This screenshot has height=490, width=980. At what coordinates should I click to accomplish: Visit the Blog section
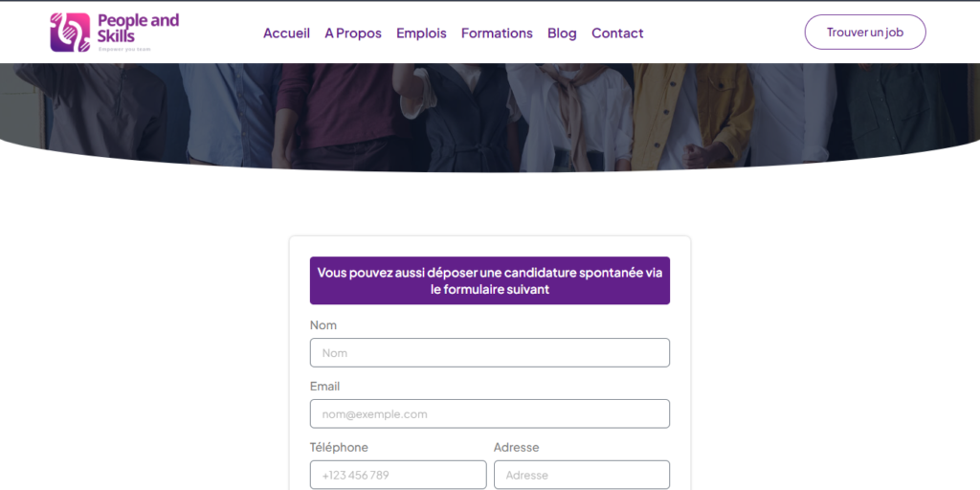(x=562, y=33)
